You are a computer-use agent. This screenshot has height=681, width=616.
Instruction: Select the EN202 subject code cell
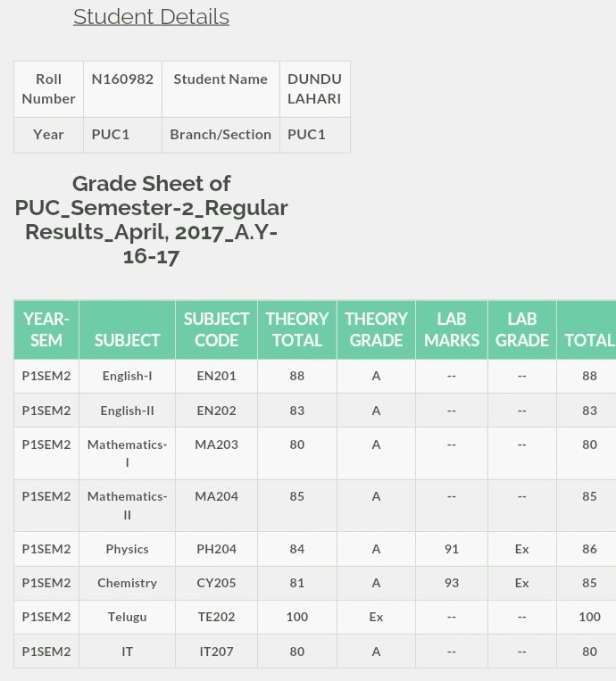click(216, 411)
